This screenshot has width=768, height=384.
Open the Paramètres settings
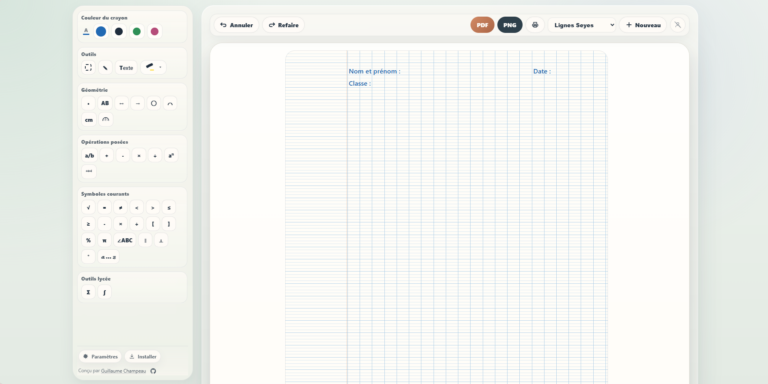click(x=100, y=357)
